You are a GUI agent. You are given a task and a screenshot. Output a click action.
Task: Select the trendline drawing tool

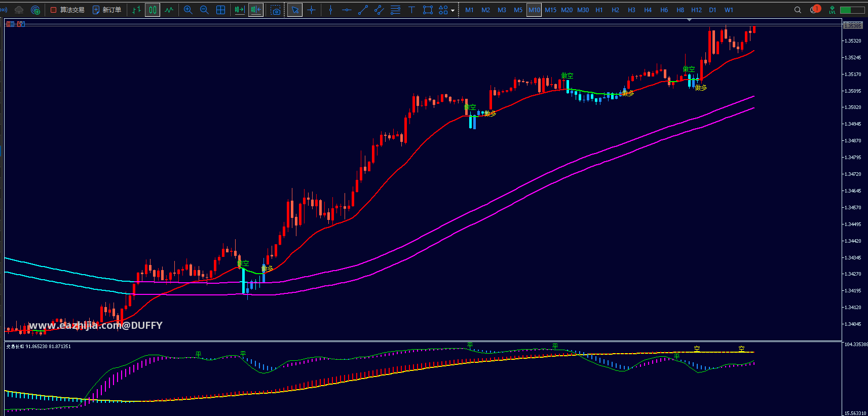[363, 10]
